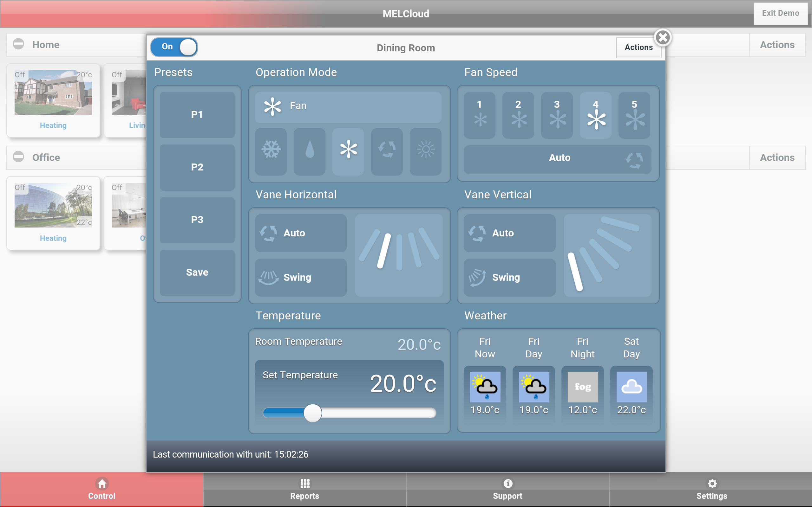Open the Dining Room Actions menu
This screenshot has height=507, width=812.
638,47
